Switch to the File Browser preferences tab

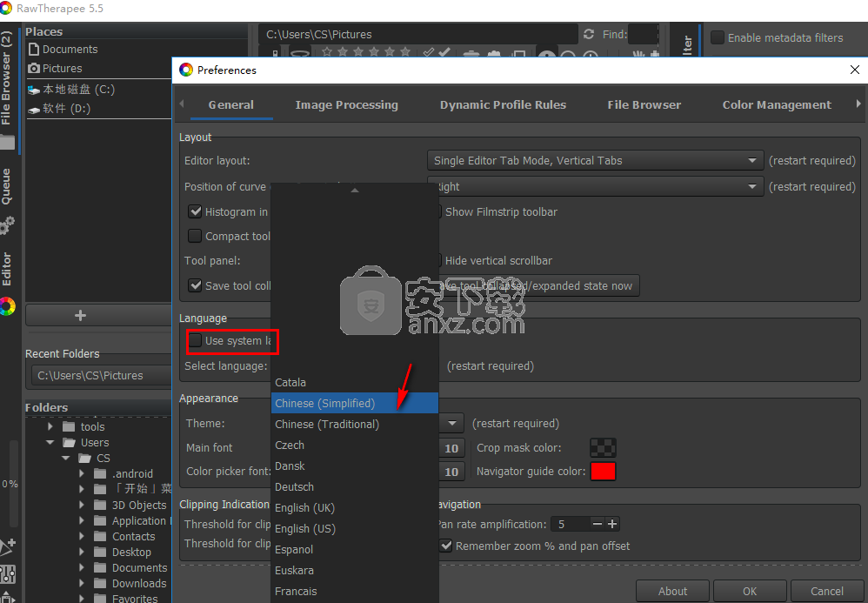coord(644,104)
